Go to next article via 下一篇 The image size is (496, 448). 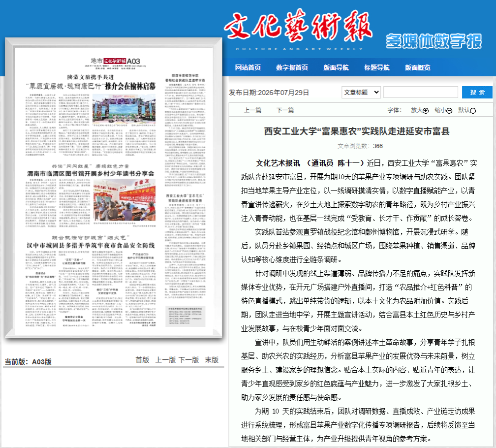click(285, 110)
